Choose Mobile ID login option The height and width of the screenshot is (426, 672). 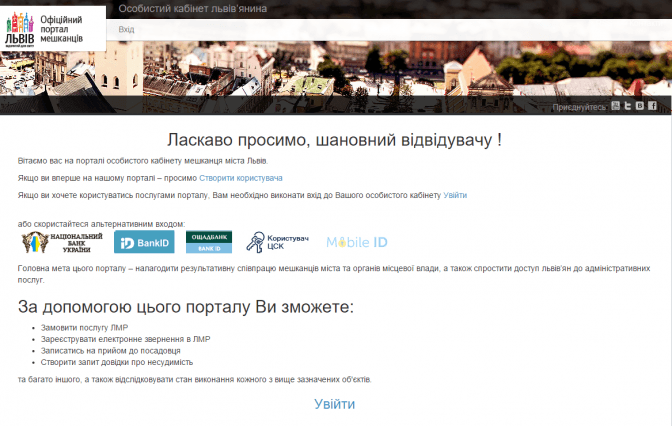point(357,242)
